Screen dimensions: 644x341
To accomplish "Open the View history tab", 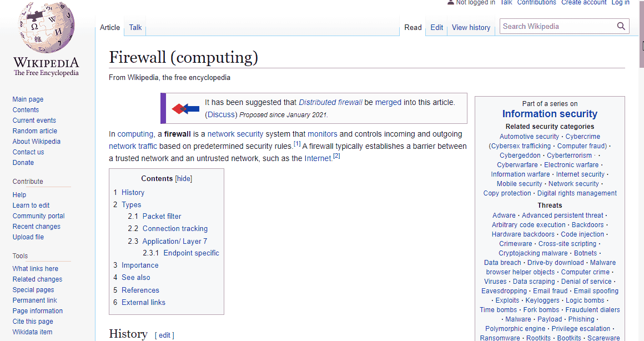I will pyautogui.click(x=471, y=28).
